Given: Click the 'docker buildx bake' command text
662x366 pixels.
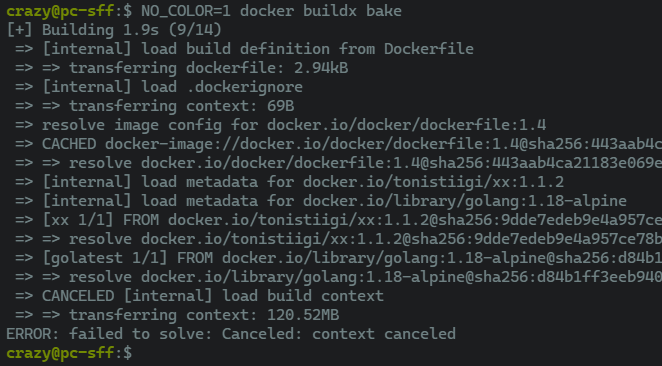Looking at the screenshot, I should click(320, 11).
